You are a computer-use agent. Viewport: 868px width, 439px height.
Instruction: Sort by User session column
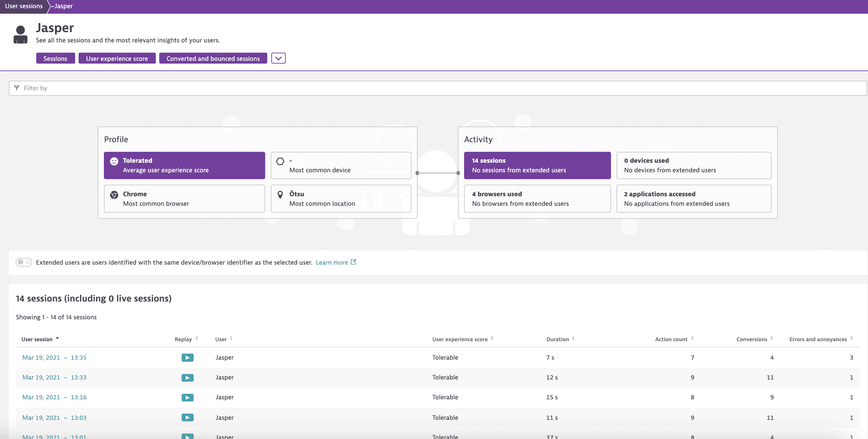[40, 339]
